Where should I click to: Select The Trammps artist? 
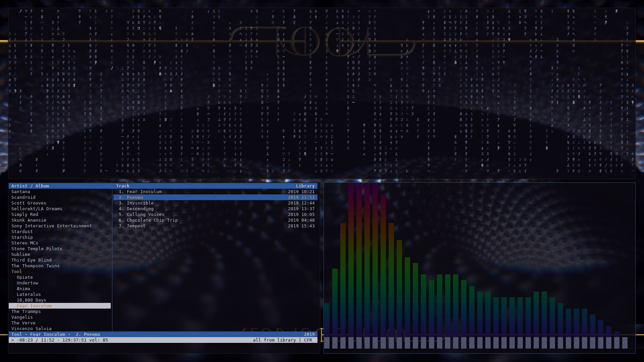coord(26,312)
